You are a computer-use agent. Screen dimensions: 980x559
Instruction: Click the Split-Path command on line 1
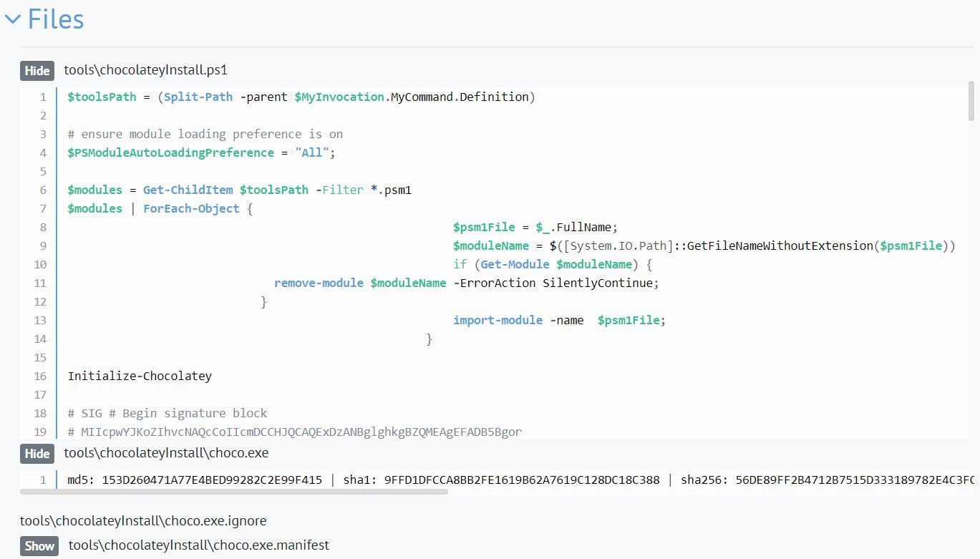(x=198, y=97)
